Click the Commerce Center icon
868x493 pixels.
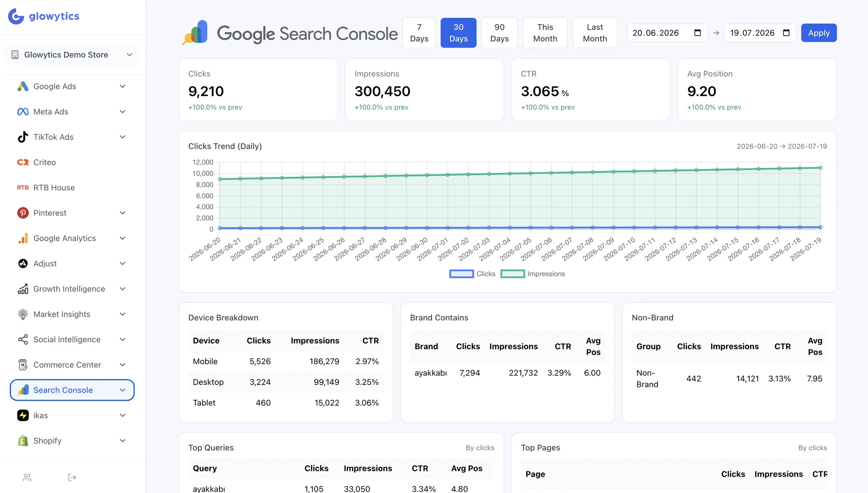[x=23, y=365]
